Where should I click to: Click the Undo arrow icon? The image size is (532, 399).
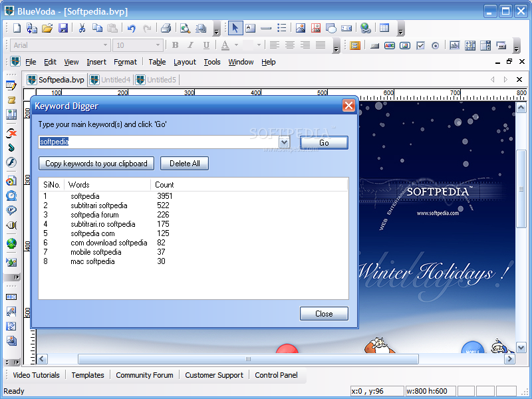tap(131, 28)
